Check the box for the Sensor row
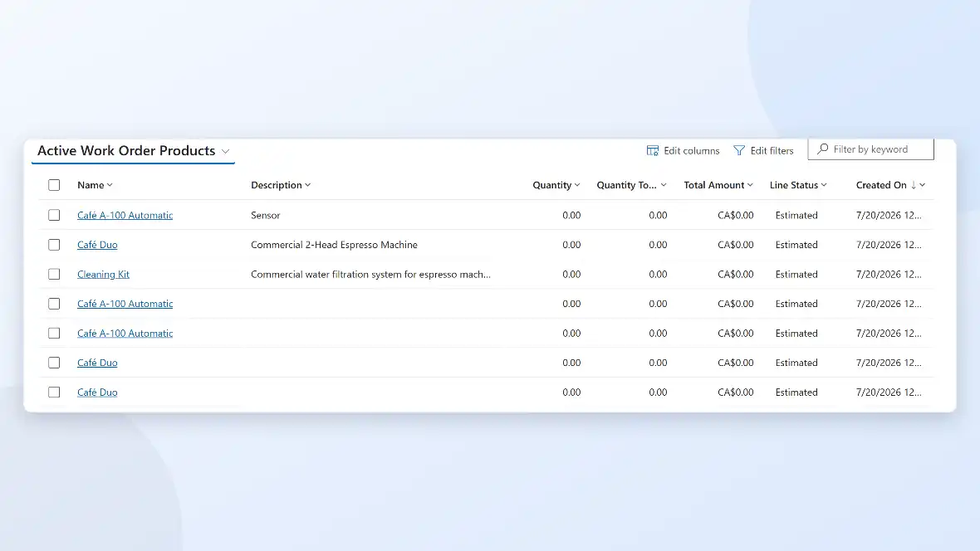 [54, 215]
